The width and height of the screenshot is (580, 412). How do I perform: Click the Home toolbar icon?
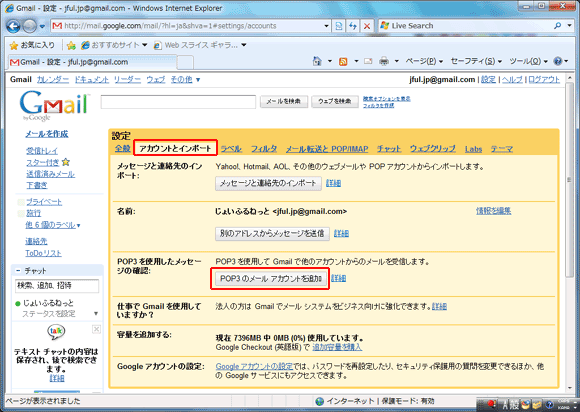pos(317,61)
